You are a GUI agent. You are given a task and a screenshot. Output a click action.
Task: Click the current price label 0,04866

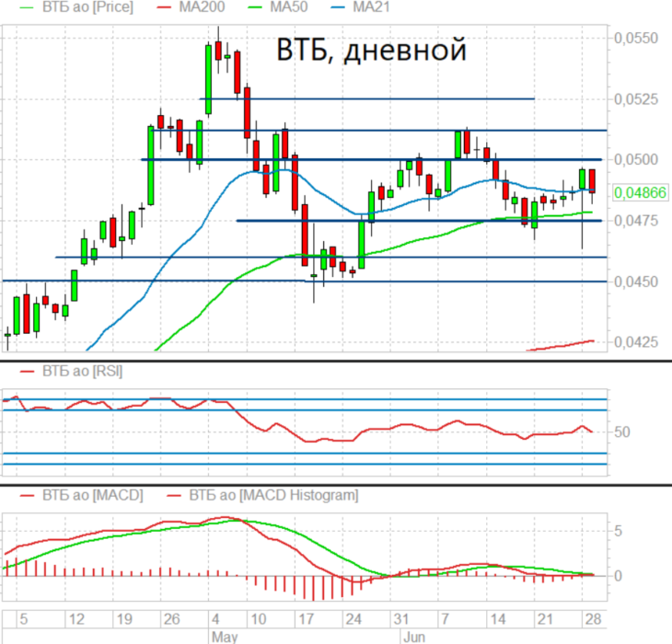[641, 192]
